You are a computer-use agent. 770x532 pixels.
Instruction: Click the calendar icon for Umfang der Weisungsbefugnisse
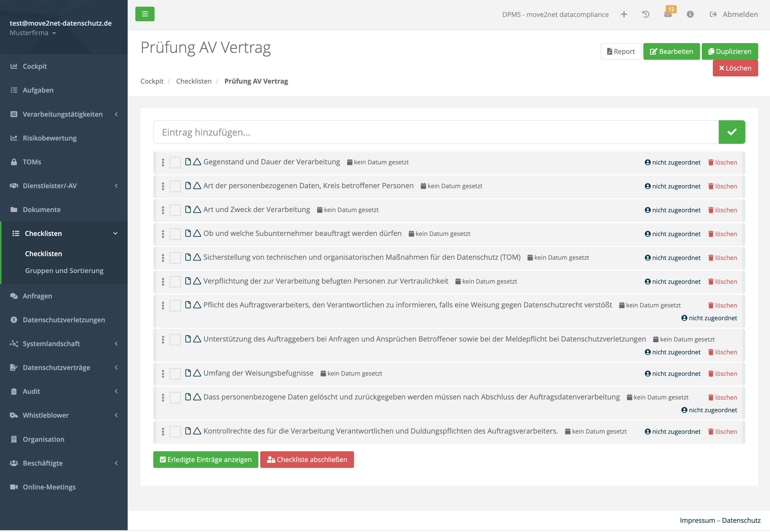click(x=323, y=373)
